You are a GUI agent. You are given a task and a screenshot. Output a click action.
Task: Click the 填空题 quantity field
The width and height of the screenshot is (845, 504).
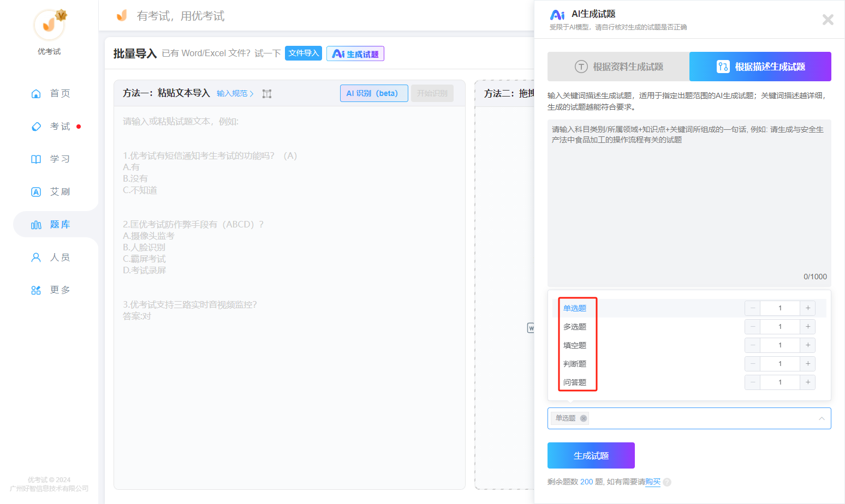tap(780, 345)
